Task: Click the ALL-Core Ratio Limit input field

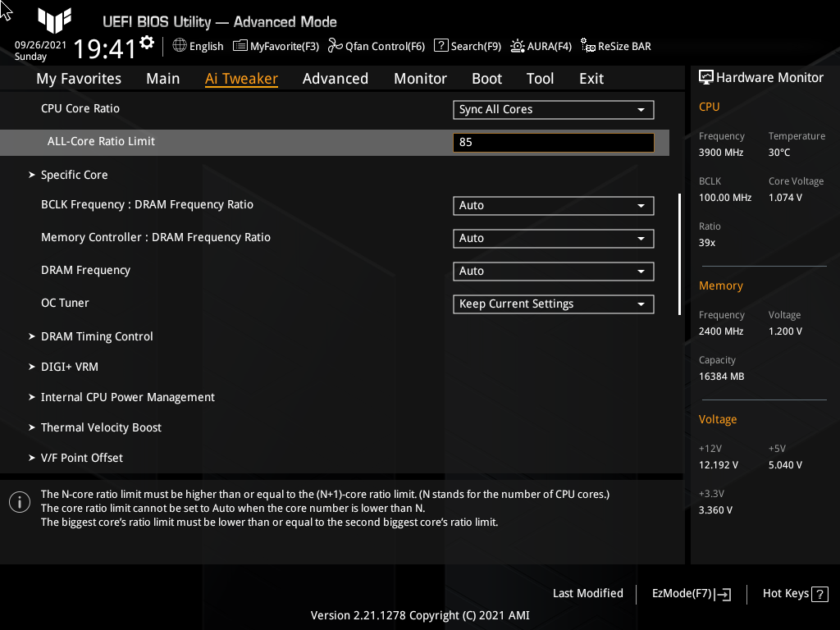Action: [553, 142]
